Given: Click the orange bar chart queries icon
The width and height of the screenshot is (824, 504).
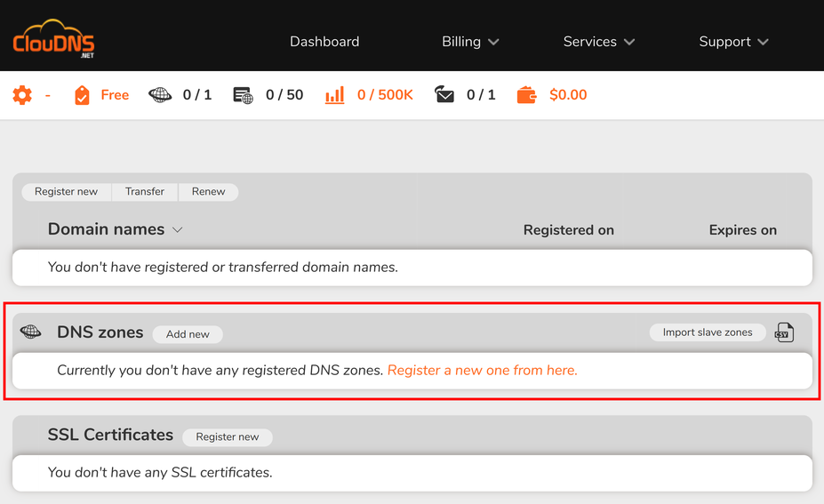Looking at the screenshot, I should tap(334, 95).
